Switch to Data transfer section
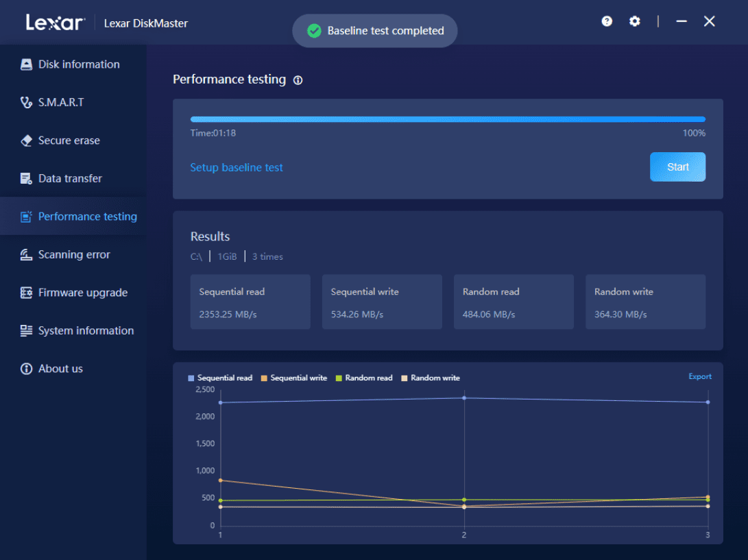Screen dimensions: 748x560 tap(73, 178)
